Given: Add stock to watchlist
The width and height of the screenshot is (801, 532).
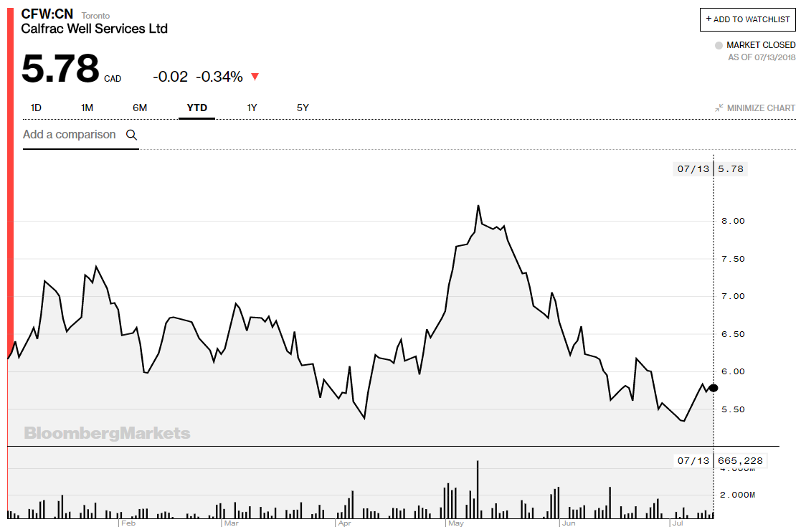Looking at the screenshot, I should point(748,19).
